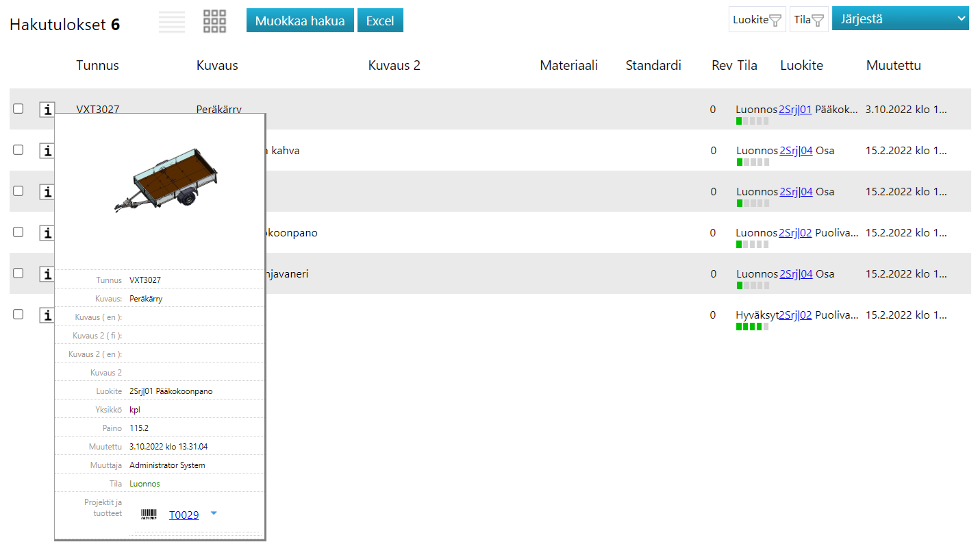Click the Muokkaa hakua button
Viewport: 980px width, 553px height.
pyautogui.click(x=300, y=21)
